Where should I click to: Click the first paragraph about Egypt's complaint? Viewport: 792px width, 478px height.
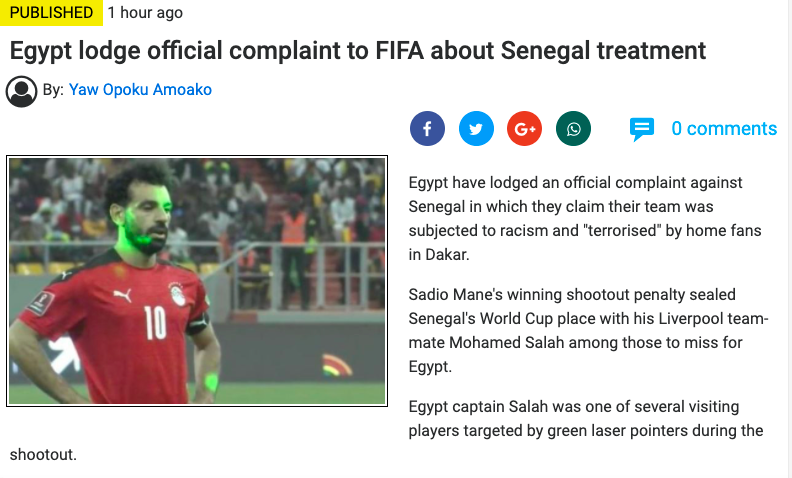tap(585, 219)
